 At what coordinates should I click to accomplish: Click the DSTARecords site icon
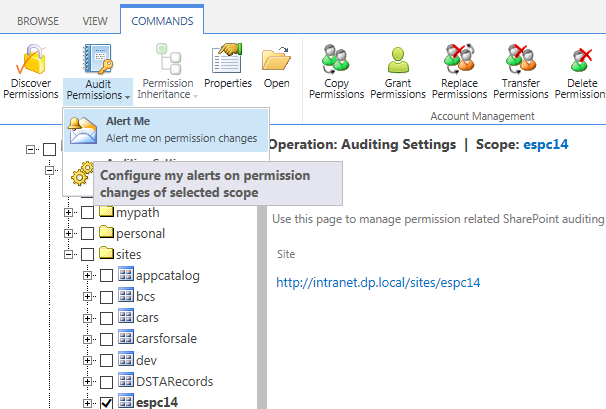(126, 380)
